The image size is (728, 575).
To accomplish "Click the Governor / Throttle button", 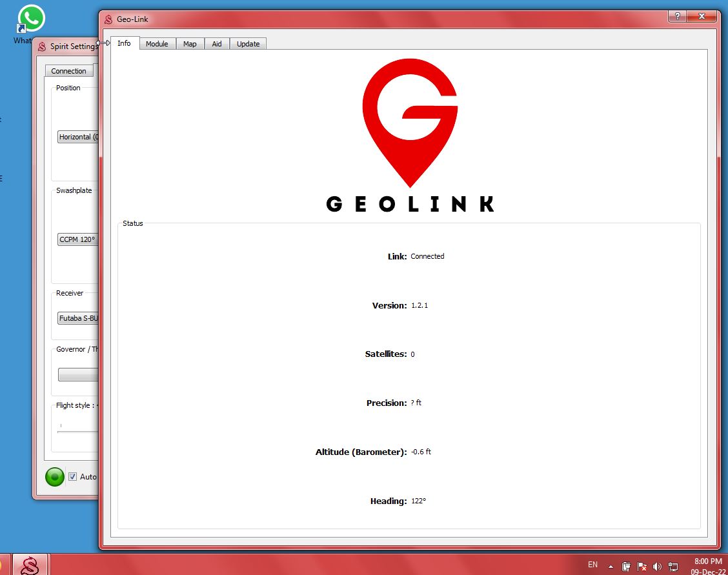I will coord(77,375).
